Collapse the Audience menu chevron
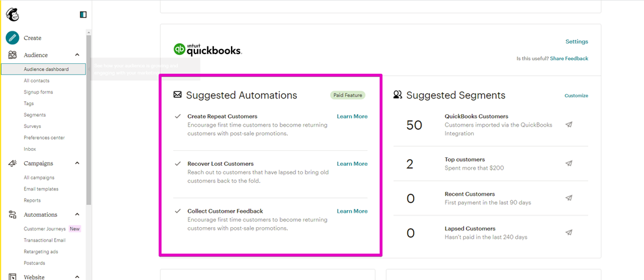 pyautogui.click(x=77, y=55)
